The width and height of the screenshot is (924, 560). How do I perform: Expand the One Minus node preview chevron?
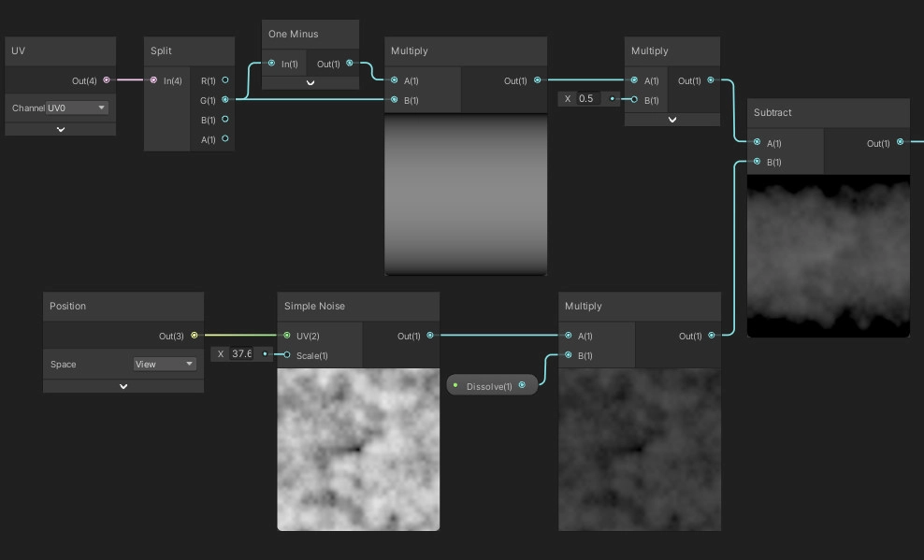click(x=310, y=83)
